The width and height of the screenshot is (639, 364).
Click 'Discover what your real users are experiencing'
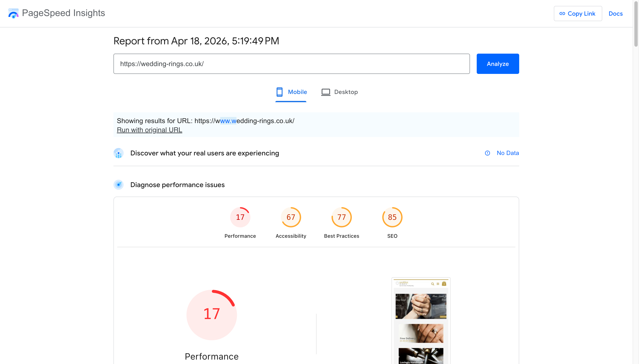[x=204, y=153]
